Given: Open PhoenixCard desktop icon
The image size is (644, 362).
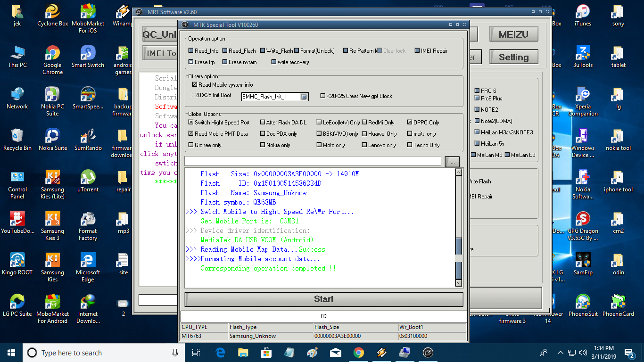Looking at the screenshot, I should (618, 305).
